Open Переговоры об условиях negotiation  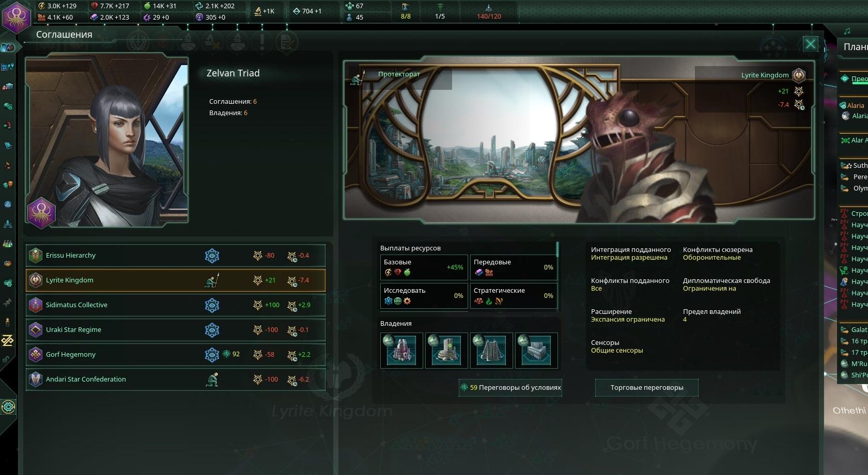tap(510, 387)
